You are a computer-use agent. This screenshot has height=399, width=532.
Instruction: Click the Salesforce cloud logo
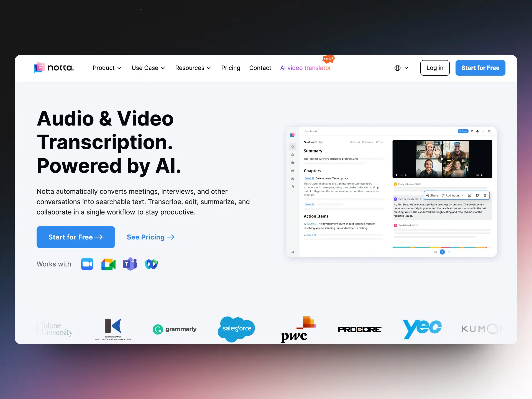click(236, 329)
